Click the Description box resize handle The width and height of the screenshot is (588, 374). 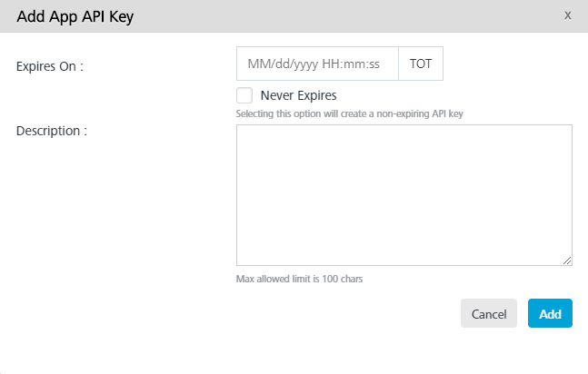click(567, 261)
